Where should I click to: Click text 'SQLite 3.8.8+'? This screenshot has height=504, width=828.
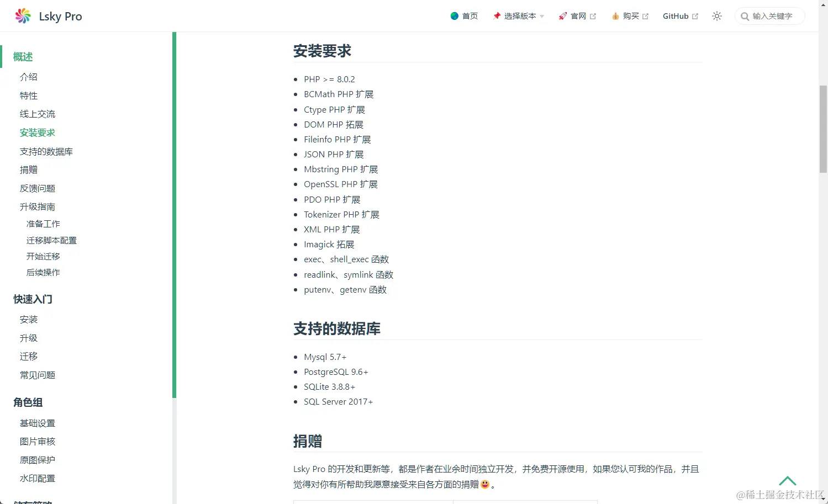[329, 387]
